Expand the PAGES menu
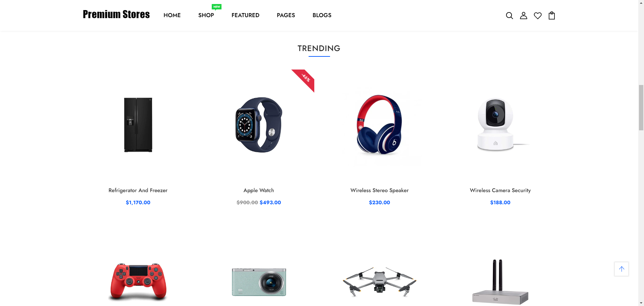The image size is (644, 306). tap(286, 15)
